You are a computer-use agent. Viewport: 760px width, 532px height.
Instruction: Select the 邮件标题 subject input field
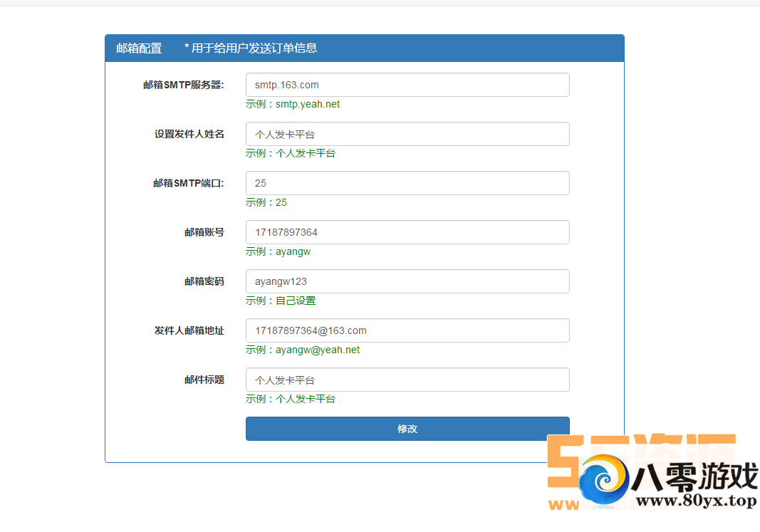(x=407, y=380)
